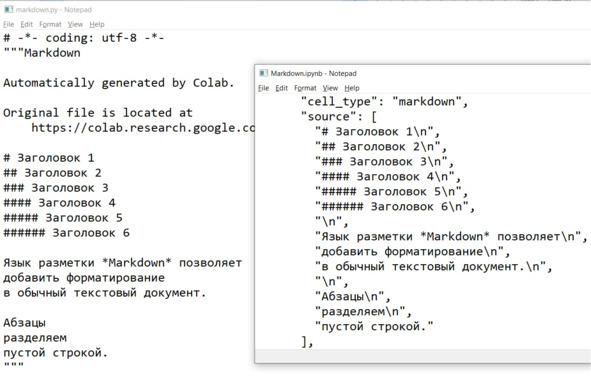Place cursor on "Automatically generated by Colab." line
Screen dimensions: 591x379
119,83
